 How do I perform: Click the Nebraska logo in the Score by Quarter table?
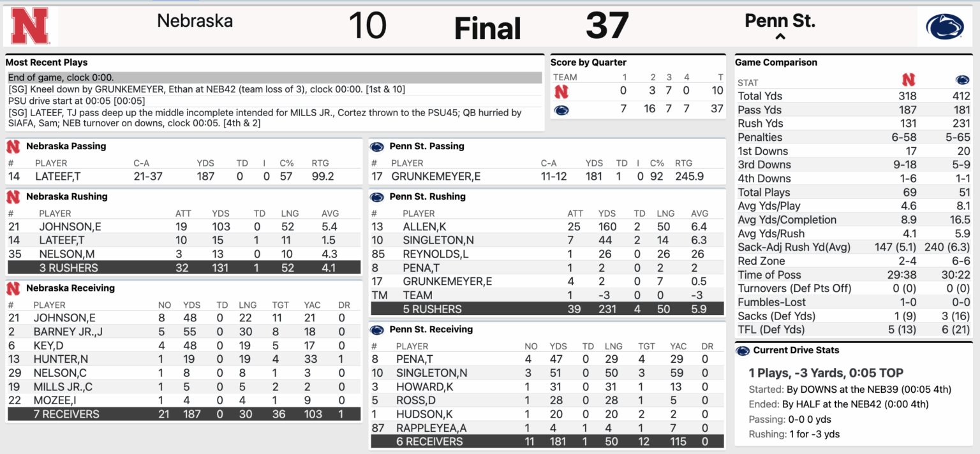[x=560, y=91]
